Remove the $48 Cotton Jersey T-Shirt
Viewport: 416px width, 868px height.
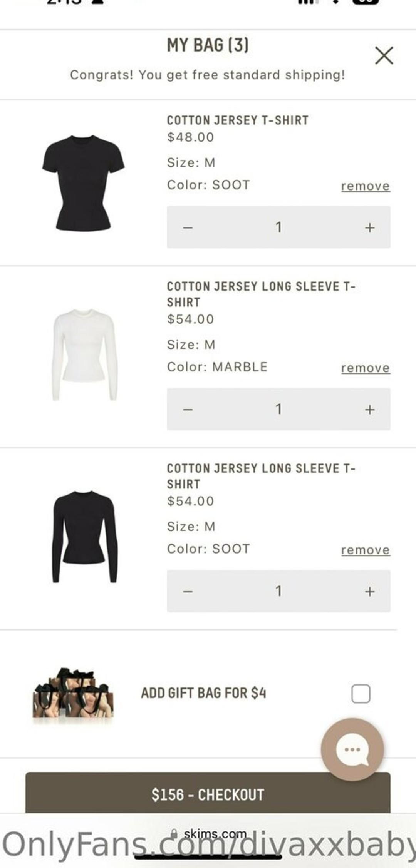(x=366, y=186)
